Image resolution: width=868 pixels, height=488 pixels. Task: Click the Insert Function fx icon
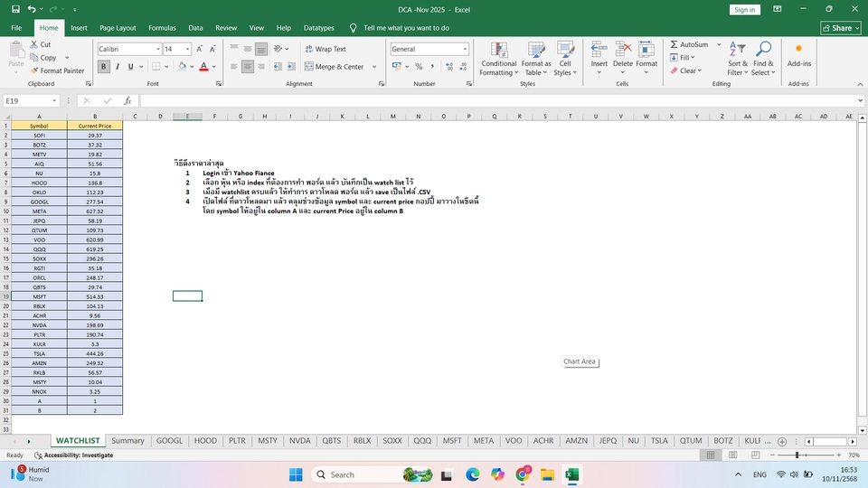click(127, 101)
